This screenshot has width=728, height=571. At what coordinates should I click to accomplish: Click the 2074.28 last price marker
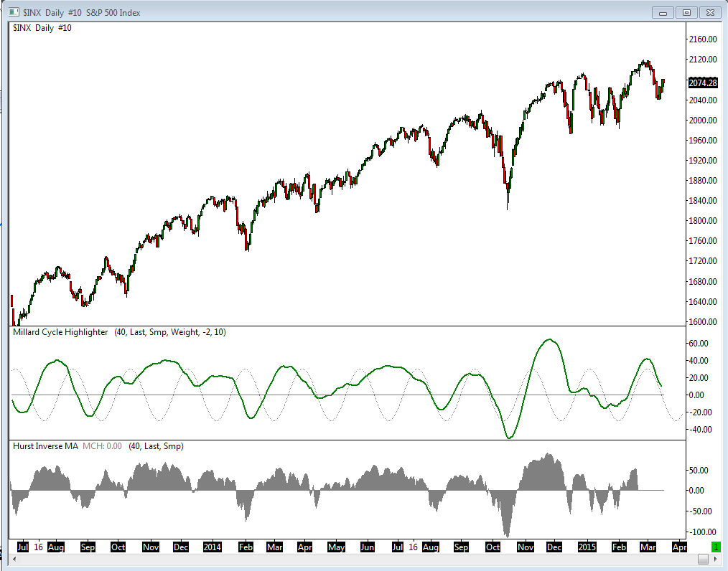pos(703,83)
